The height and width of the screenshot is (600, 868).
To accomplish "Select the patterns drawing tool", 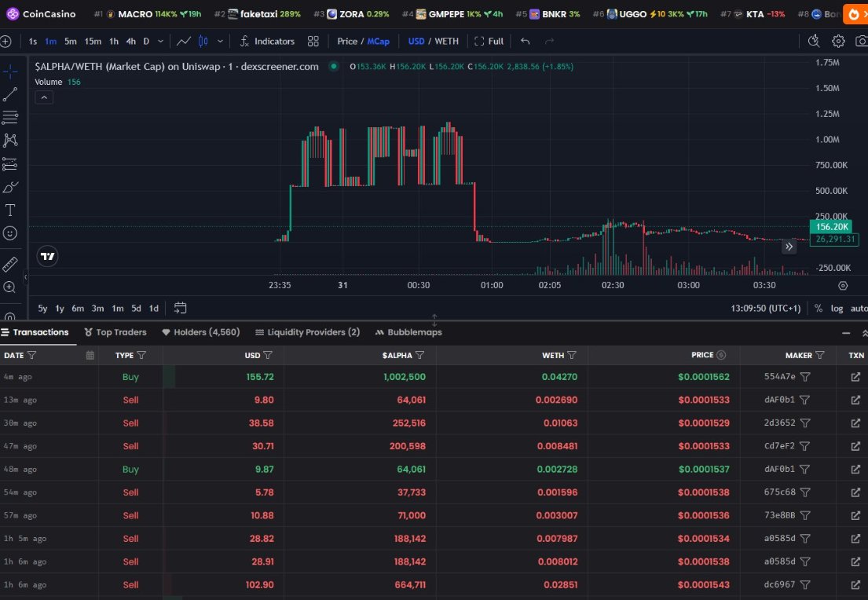I will [10, 141].
